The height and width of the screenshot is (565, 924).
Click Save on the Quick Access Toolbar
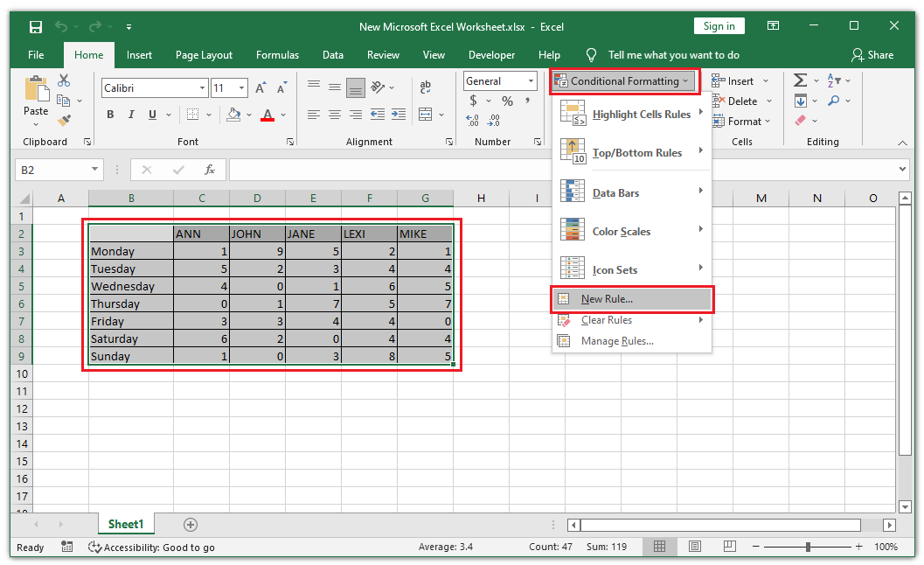(x=35, y=27)
